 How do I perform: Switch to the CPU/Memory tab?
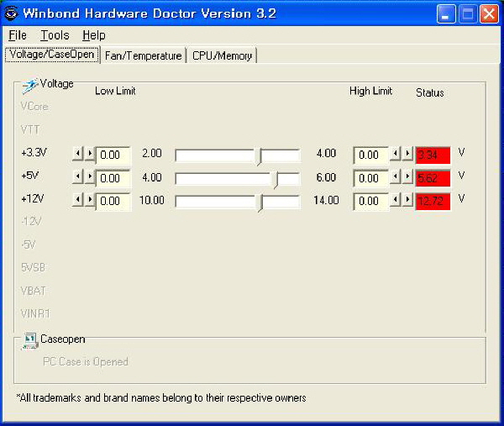point(222,55)
